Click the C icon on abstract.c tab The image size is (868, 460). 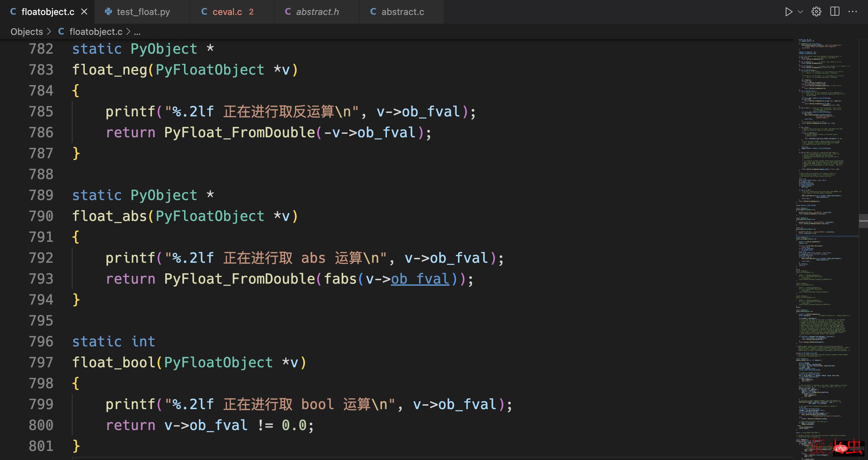[x=373, y=11]
